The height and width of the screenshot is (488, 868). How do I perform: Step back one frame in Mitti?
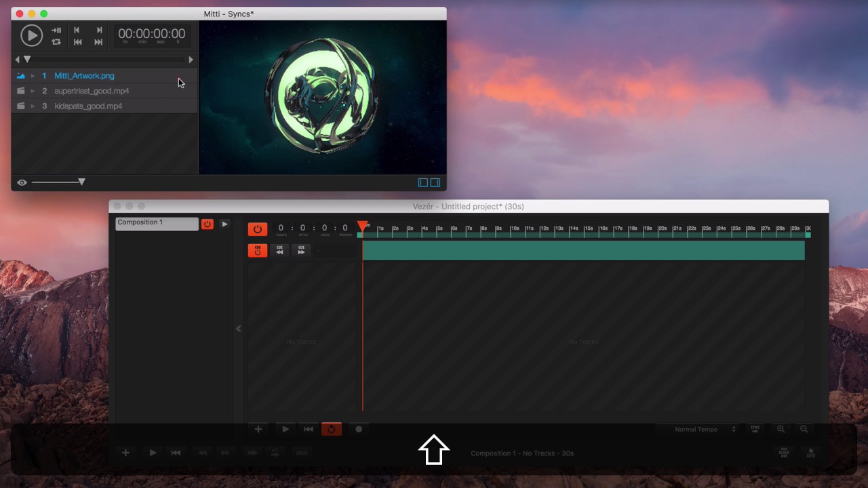click(x=77, y=30)
